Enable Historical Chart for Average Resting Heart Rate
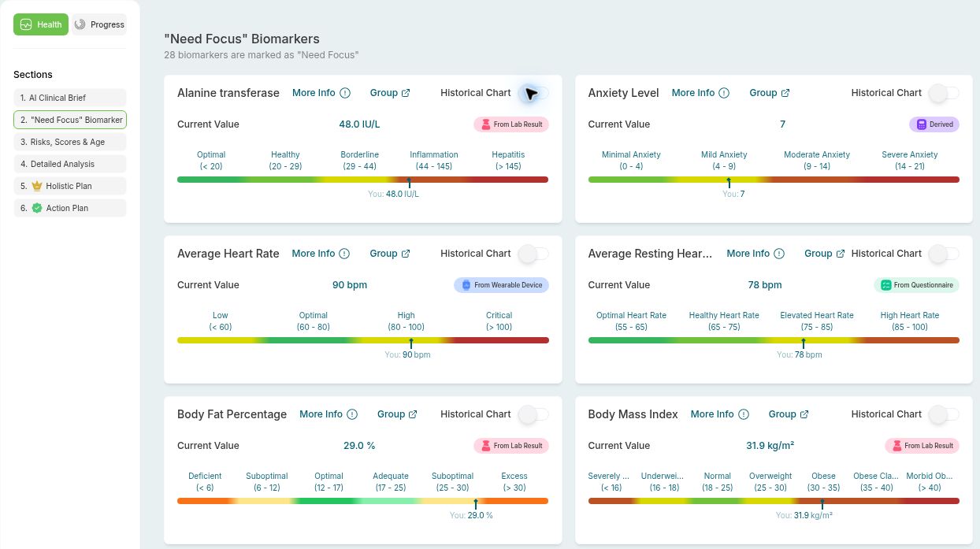 [x=945, y=254]
